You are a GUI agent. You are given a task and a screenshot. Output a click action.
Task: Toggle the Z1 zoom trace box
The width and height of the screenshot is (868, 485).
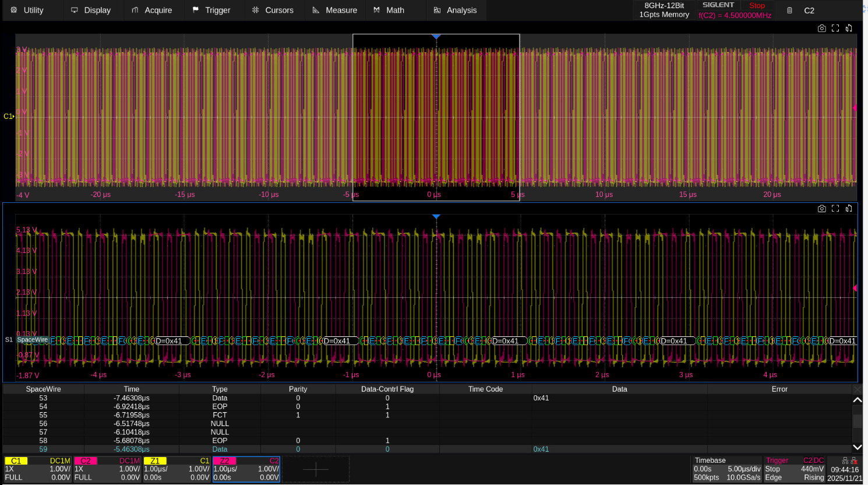click(177, 469)
